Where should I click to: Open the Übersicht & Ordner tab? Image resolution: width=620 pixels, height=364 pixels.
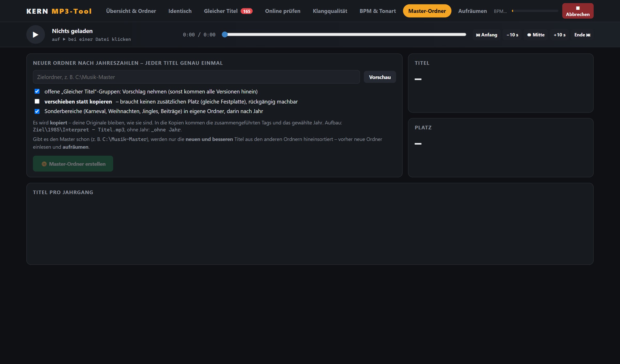click(x=131, y=11)
